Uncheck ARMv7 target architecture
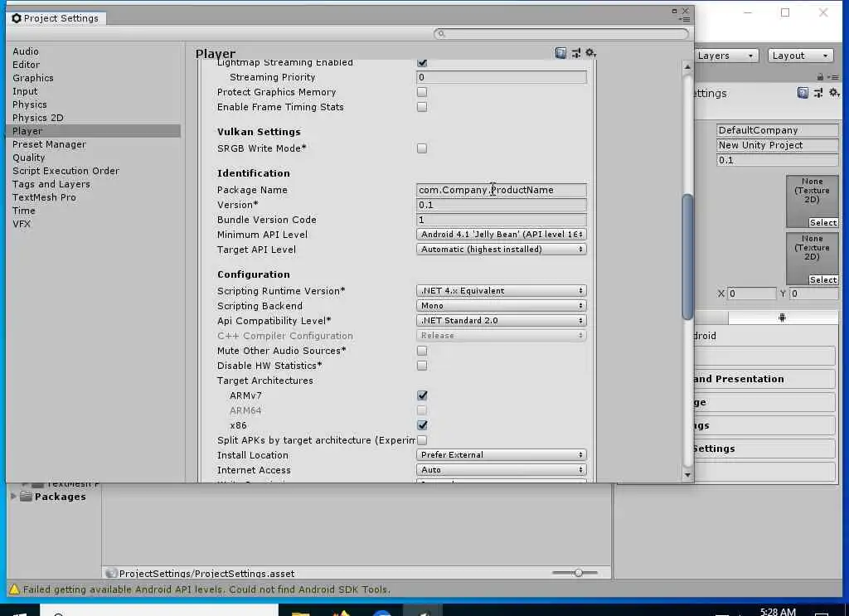 [x=422, y=395]
